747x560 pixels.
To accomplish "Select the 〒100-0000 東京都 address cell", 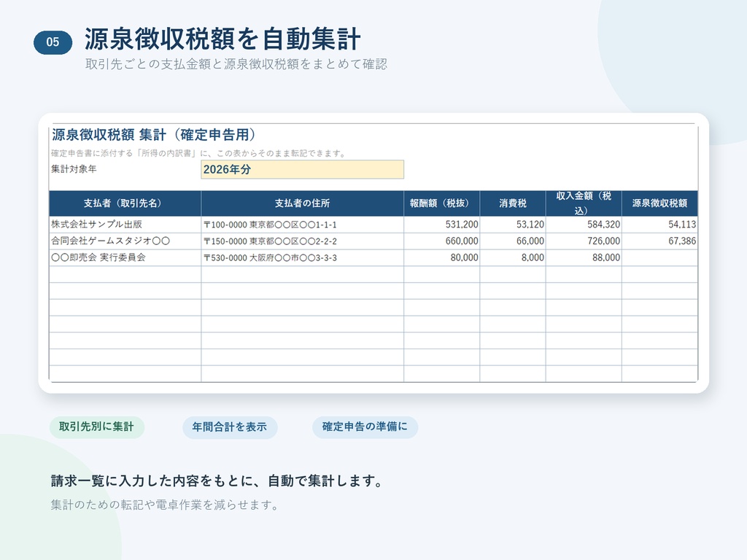I will (x=303, y=225).
